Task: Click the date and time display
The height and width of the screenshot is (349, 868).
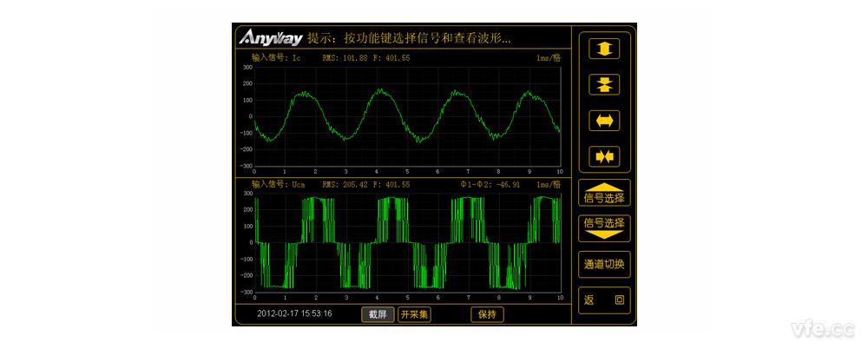Action: (294, 314)
